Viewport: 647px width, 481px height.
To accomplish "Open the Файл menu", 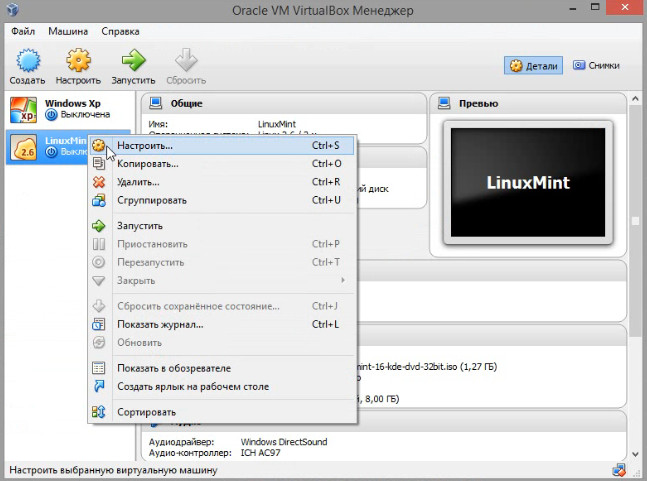I will (23, 30).
